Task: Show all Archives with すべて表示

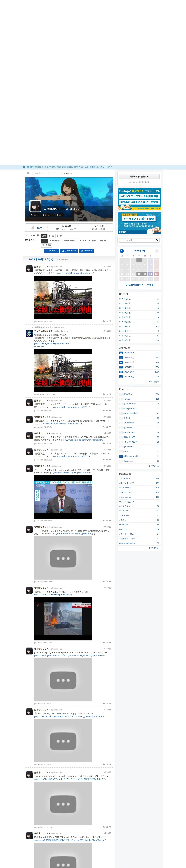Action: pos(154,381)
